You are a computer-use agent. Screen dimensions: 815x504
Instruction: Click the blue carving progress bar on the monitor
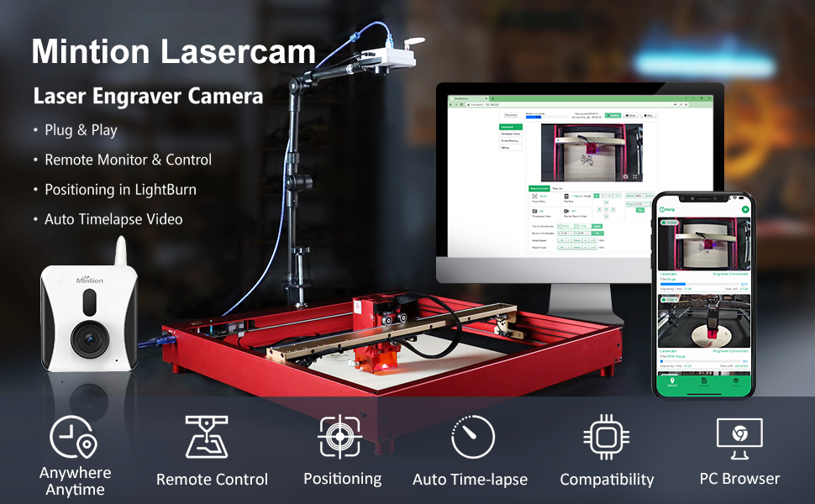pyautogui.click(x=534, y=117)
